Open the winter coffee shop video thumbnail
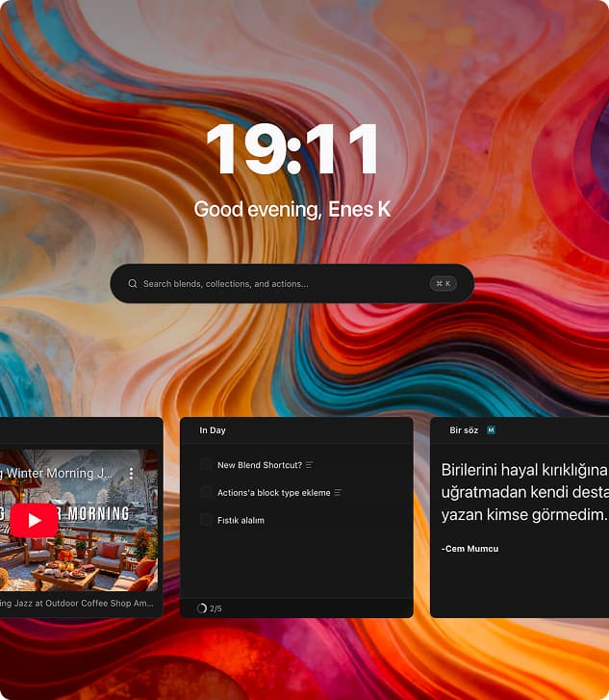This screenshot has height=700, width=609. pos(79,521)
